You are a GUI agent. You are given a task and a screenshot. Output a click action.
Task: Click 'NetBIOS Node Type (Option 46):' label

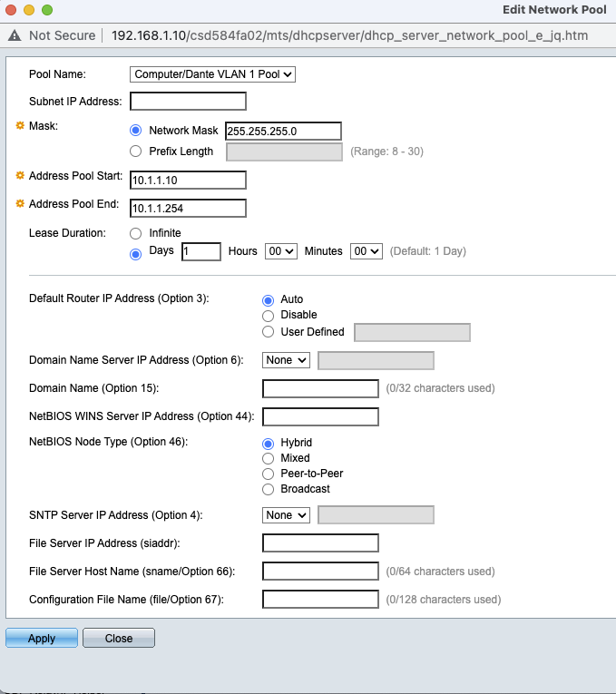[109, 442]
